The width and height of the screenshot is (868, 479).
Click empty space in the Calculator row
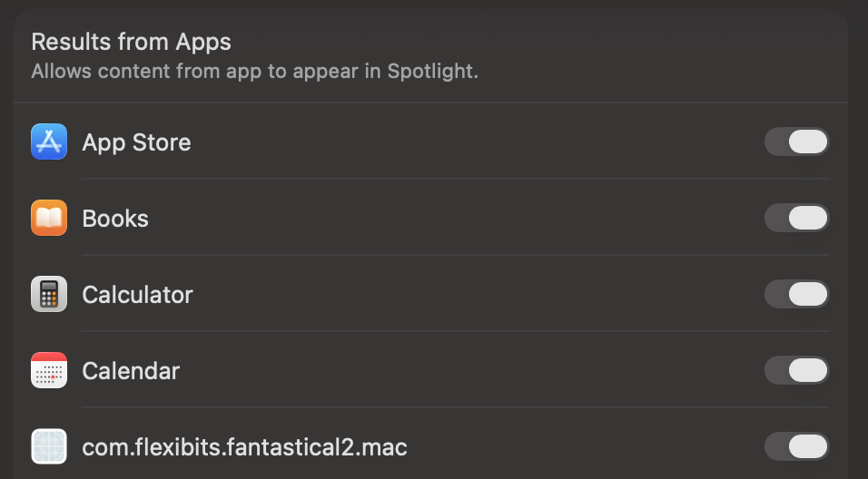(x=472, y=295)
